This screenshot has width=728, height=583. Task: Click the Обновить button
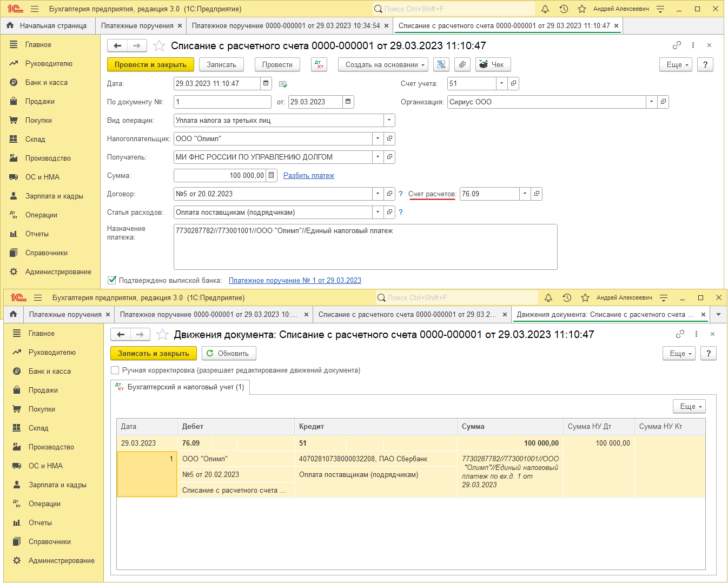click(229, 353)
